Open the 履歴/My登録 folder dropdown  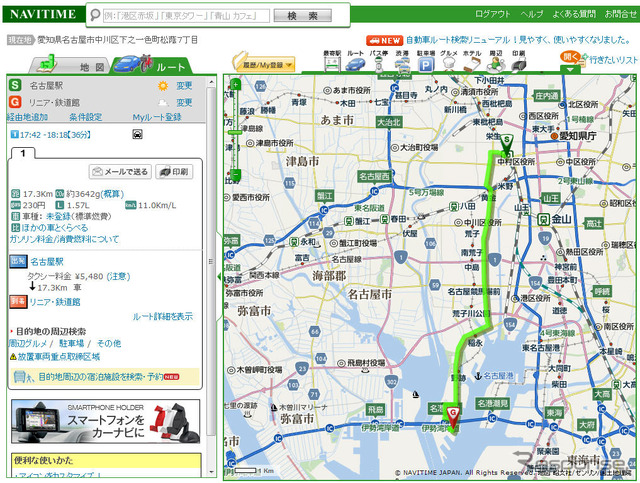click(264, 64)
